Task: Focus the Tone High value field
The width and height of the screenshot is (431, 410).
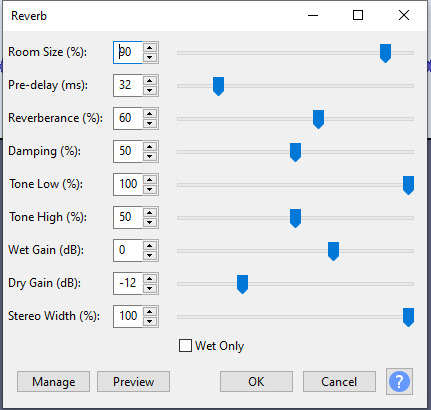Action: pyautogui.click(x=128, y=217)
